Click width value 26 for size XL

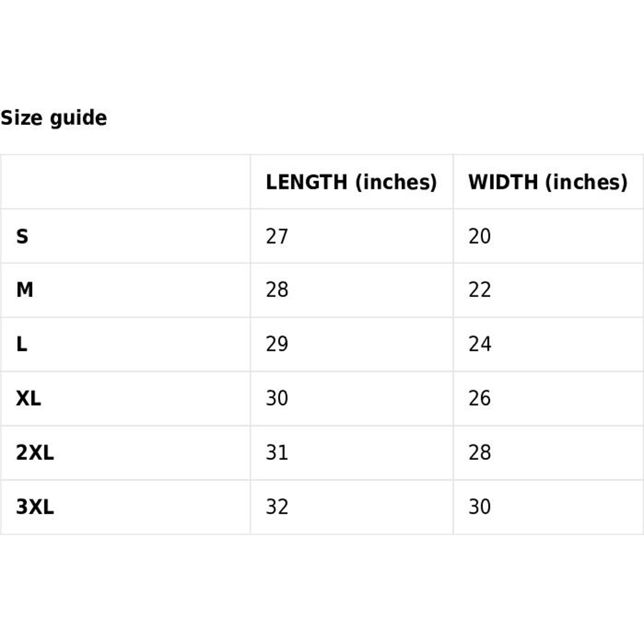click(480, 399)
